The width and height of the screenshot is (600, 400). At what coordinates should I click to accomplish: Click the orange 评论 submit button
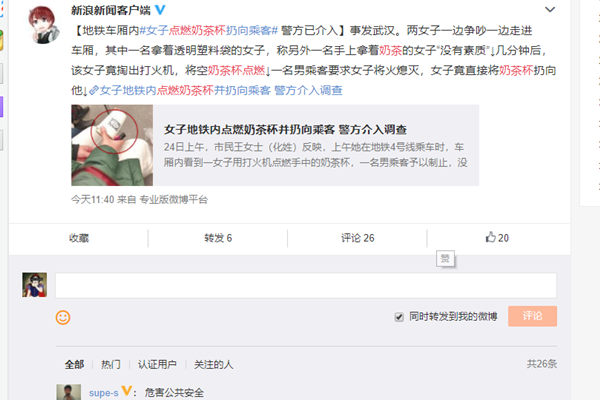coord(532,316)
